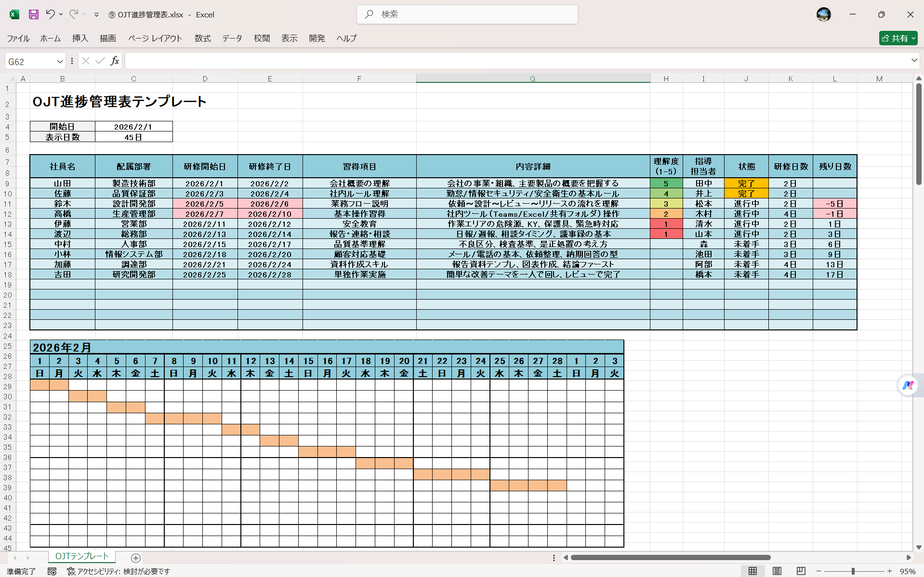Viewport: 924px width, 577px height.
Task: Switch to the 開発 ribbon tab
Action: (317, 39)
